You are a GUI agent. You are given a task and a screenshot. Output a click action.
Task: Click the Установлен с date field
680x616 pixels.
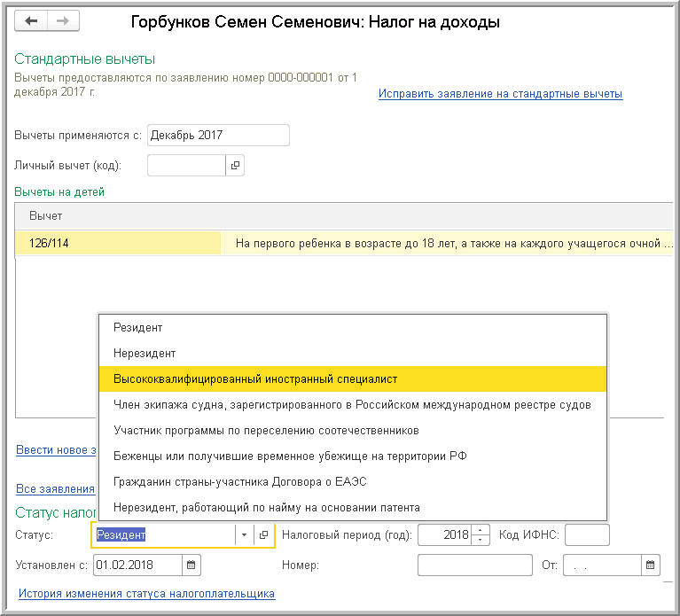(137, 565)
